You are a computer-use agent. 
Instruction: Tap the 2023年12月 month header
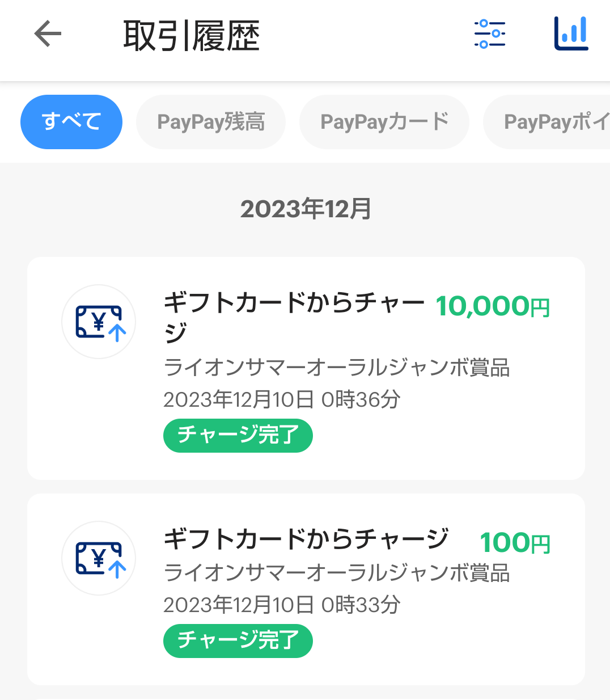pyautogui.click(x=306, y=209)
